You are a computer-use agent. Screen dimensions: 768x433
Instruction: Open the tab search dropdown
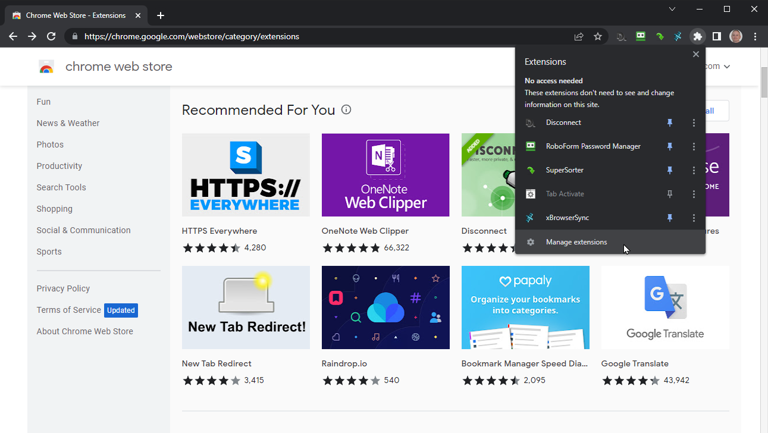click(x=672, y=9)
